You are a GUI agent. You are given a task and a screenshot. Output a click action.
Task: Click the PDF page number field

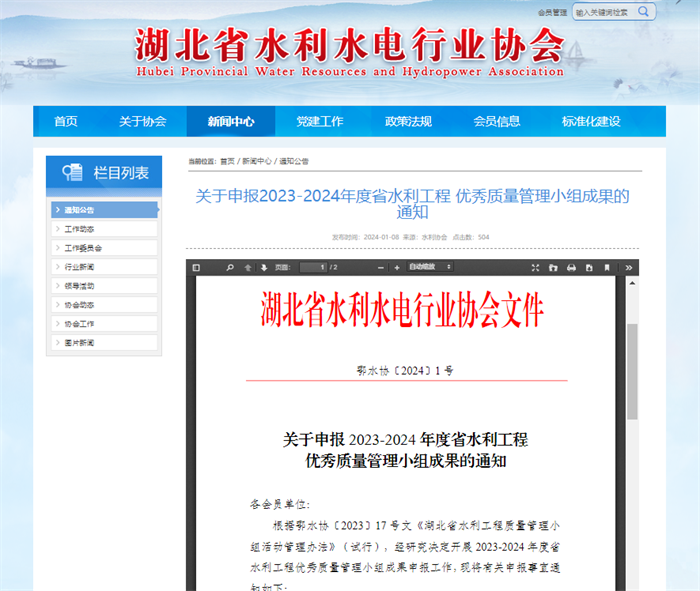tap(313, 267)
